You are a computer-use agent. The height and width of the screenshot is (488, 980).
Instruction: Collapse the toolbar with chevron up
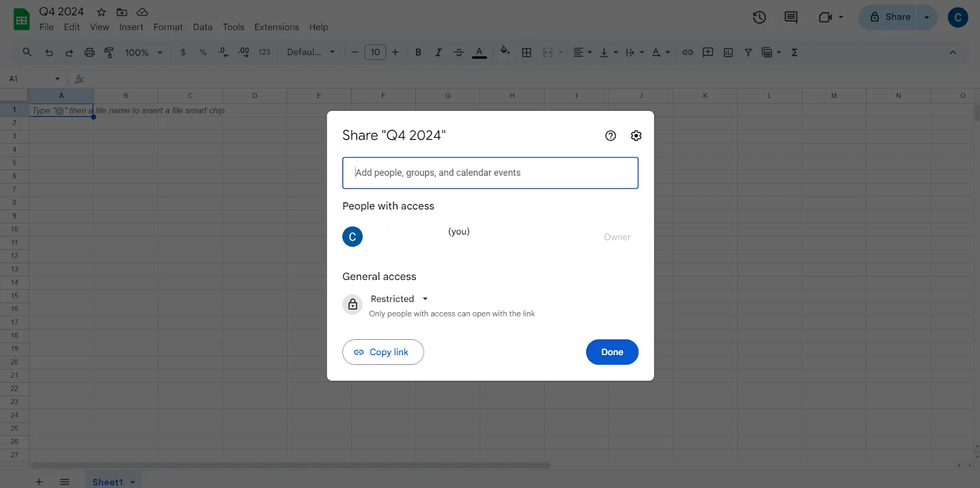[x=953, y=53]
